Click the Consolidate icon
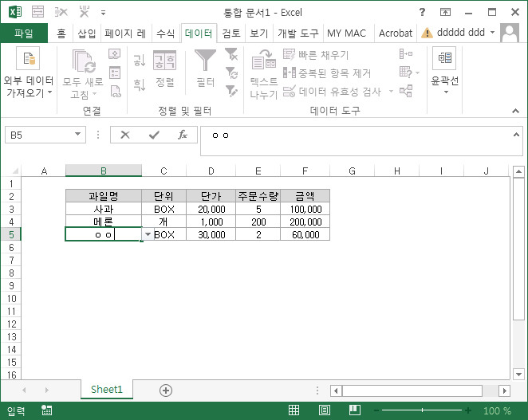This screenshot has height=420, width=528. (x=406, y=54)
